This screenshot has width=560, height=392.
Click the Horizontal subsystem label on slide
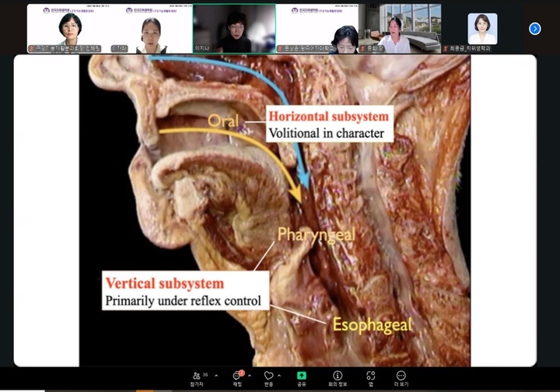(x=328, y=117)
